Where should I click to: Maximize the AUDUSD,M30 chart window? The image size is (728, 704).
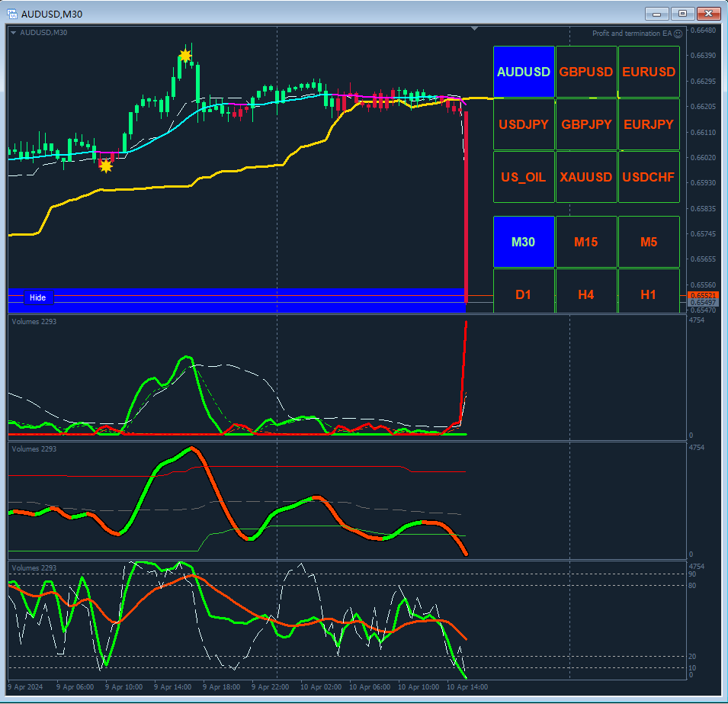pyautogui.click(x=682, y=14)
